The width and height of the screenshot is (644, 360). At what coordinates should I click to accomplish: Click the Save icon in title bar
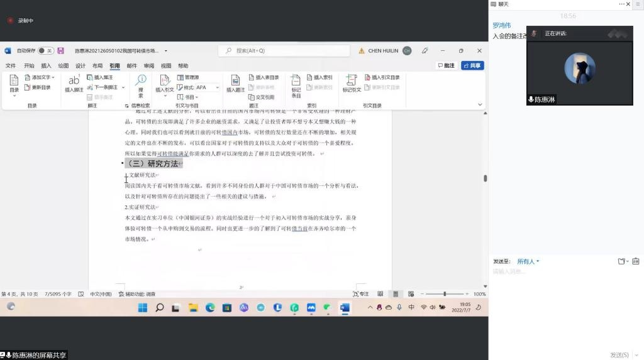tap(61, 51)
